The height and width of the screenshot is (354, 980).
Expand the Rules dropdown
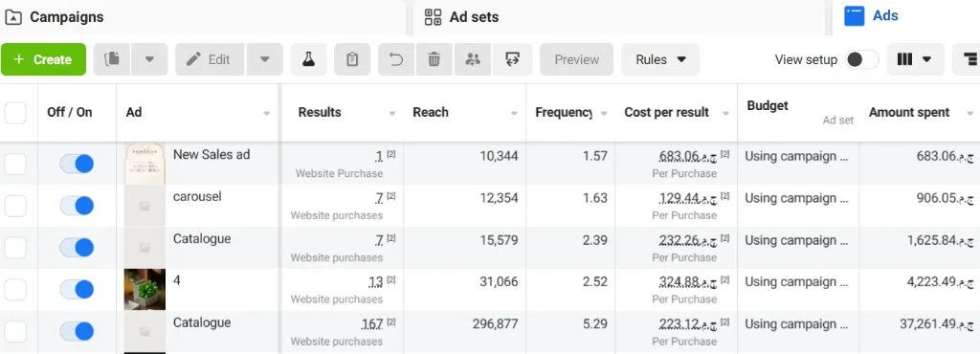click(x=660, y=59)
